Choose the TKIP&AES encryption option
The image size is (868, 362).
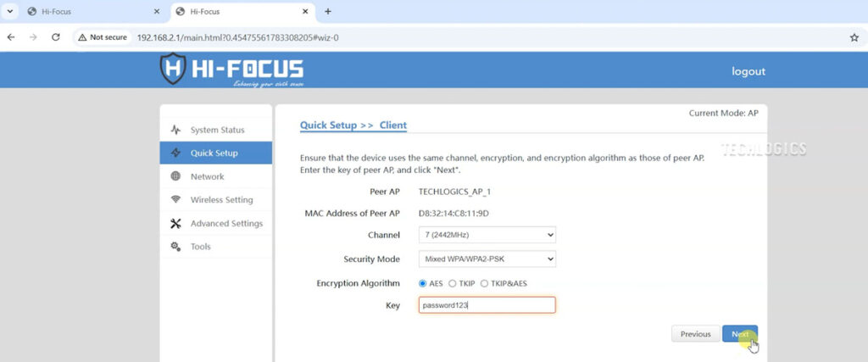point(485,283)
